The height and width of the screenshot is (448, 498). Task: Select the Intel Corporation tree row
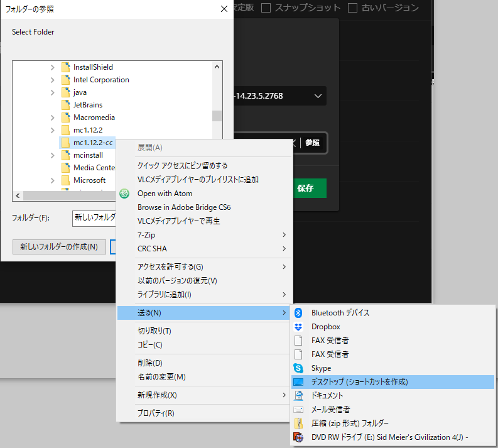pos(101,80)
